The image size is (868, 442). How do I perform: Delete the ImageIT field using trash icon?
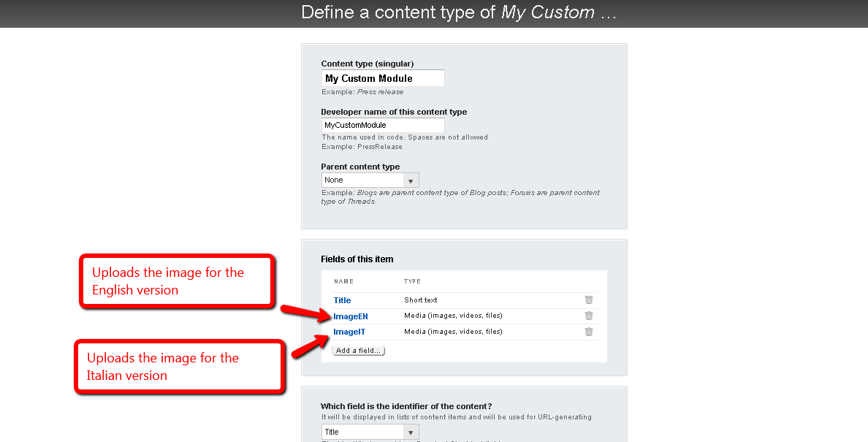(x=588, y=332)
